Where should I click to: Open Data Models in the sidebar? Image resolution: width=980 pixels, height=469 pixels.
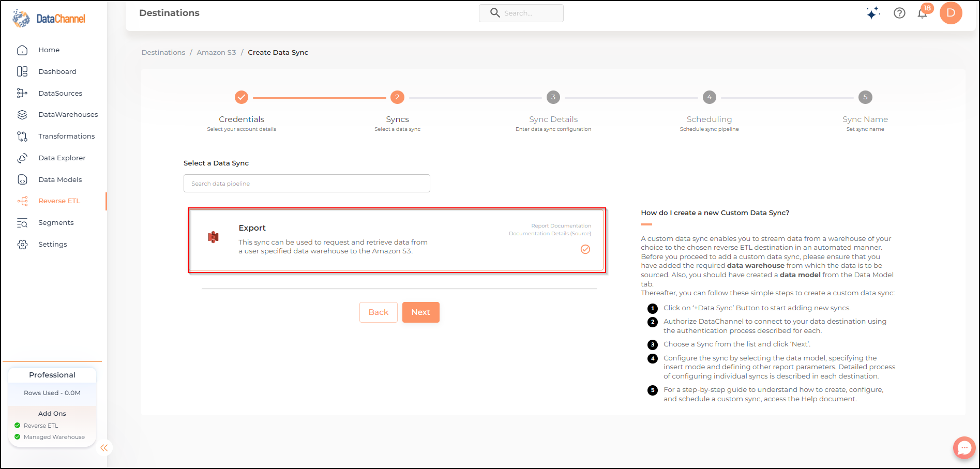60,179
